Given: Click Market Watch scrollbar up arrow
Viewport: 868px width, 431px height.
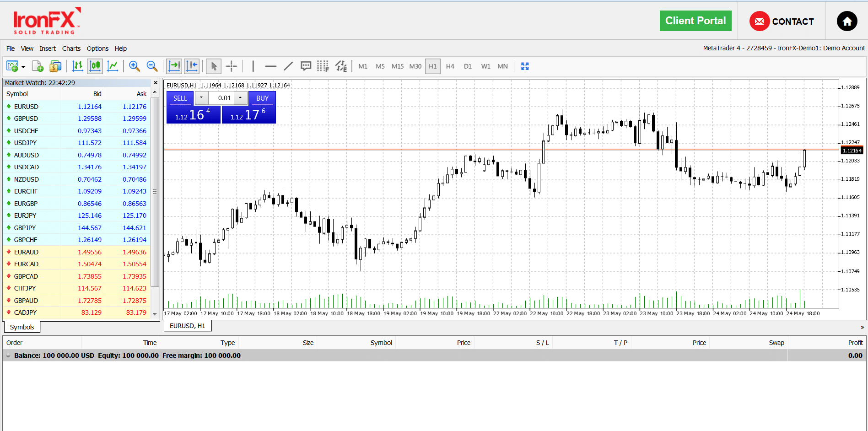Looking at the screenshot, I should coord(155,92).
